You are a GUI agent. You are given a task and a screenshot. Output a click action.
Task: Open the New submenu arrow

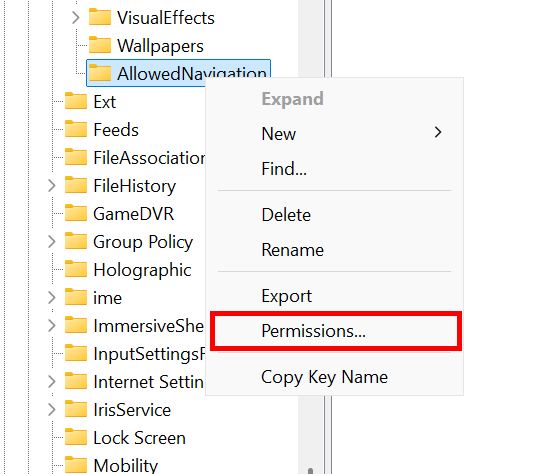point(438,133)
